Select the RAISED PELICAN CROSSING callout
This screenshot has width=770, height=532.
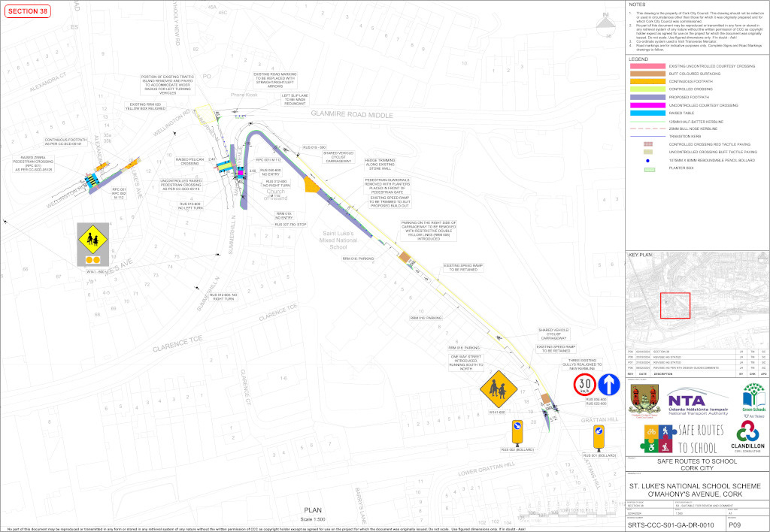[190, 162]
